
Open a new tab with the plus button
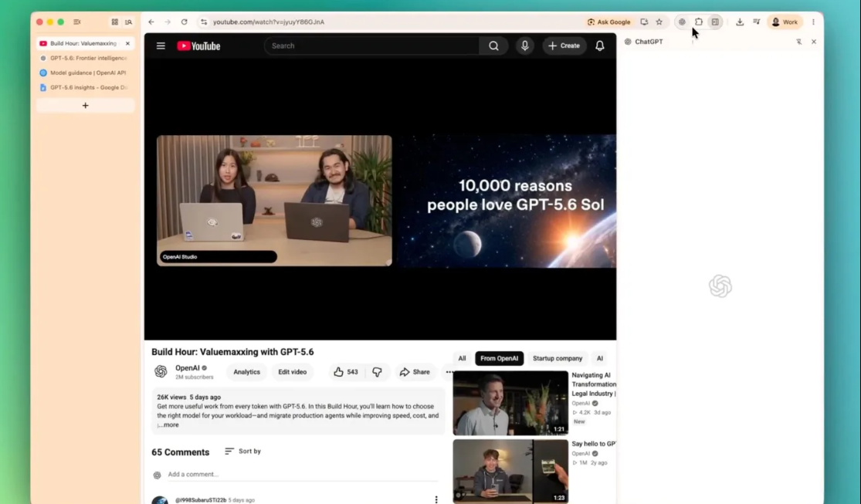[x=85, y=106]
